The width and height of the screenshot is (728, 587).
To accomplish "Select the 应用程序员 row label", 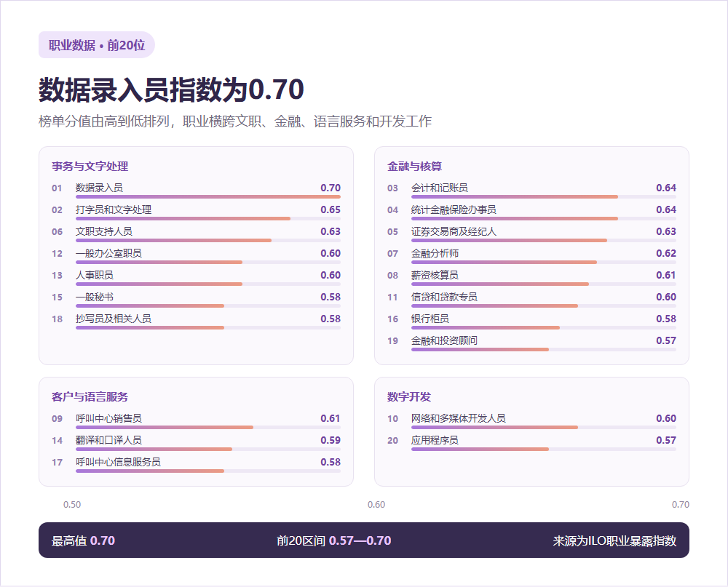I will coord(435,440).
